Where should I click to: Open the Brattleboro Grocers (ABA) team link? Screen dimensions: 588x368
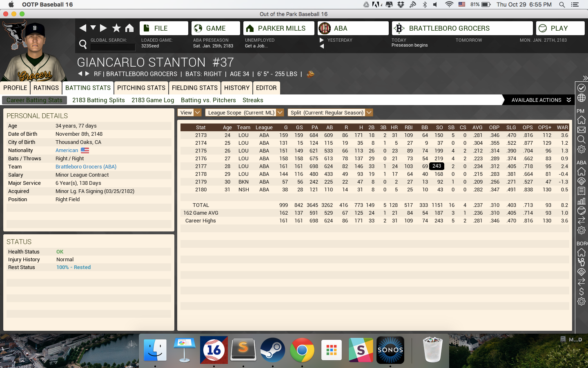pos(86,167)
